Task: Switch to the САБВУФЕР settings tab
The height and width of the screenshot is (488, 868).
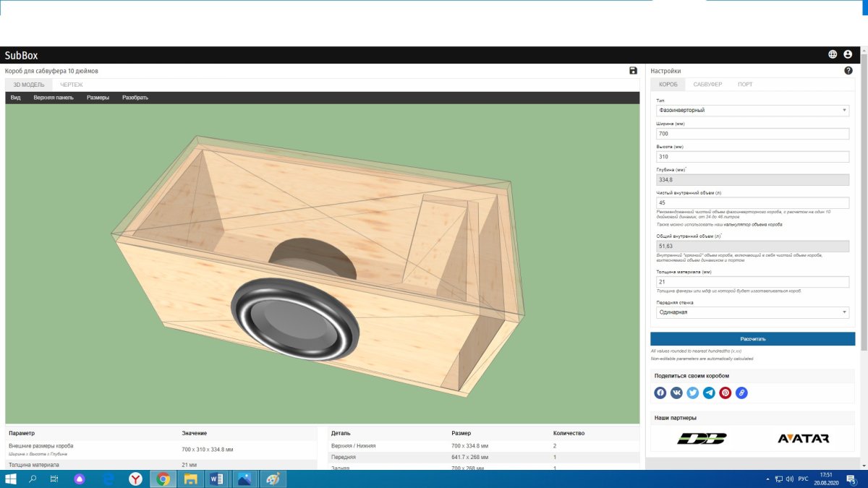Action: point(707,85)
